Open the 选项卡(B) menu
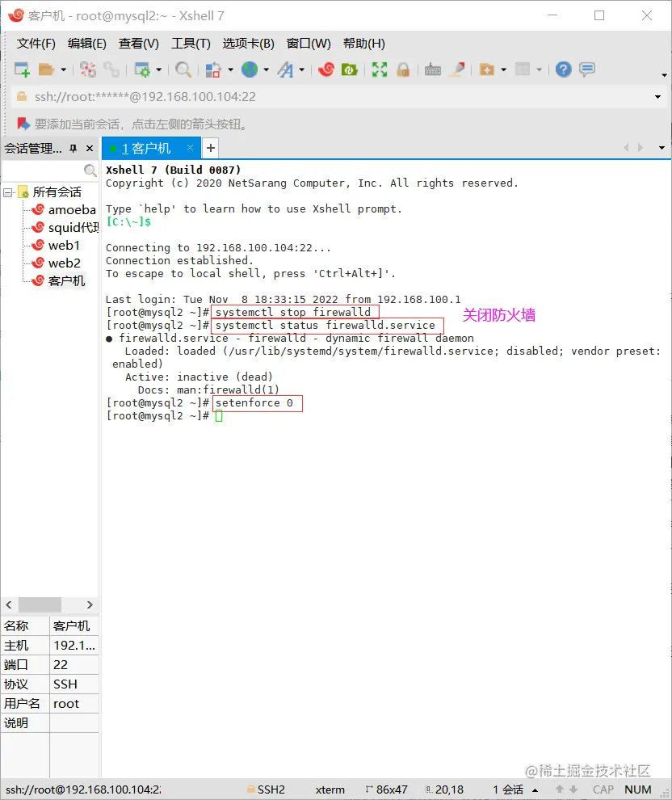The image size is (672, 800). pos(248,44)
